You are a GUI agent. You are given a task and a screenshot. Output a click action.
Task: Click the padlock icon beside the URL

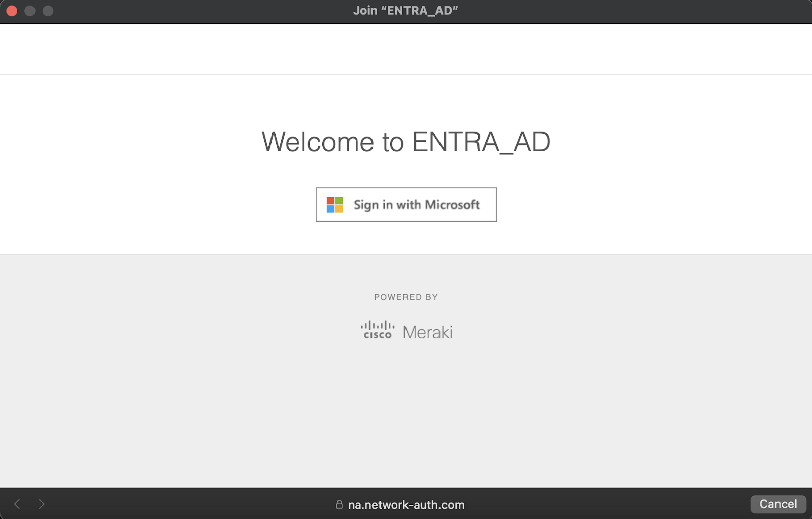[339, 504]
